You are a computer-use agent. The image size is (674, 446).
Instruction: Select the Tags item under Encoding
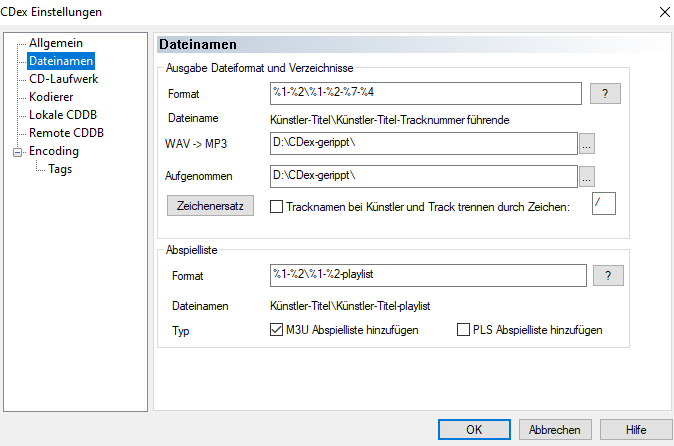click(60, 169)
